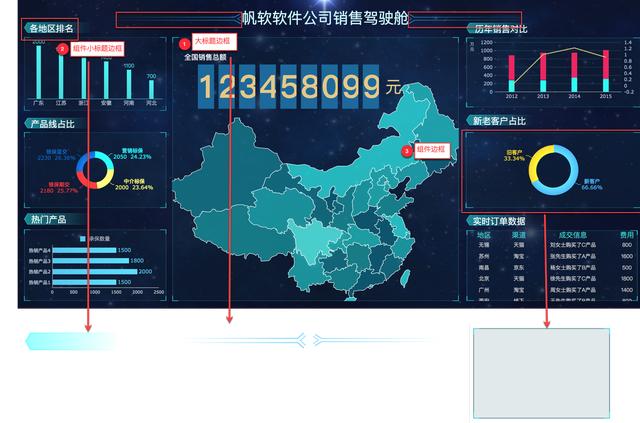
Task: Click the 2014 bar in yearly sales chart
Action: (574, 72)
